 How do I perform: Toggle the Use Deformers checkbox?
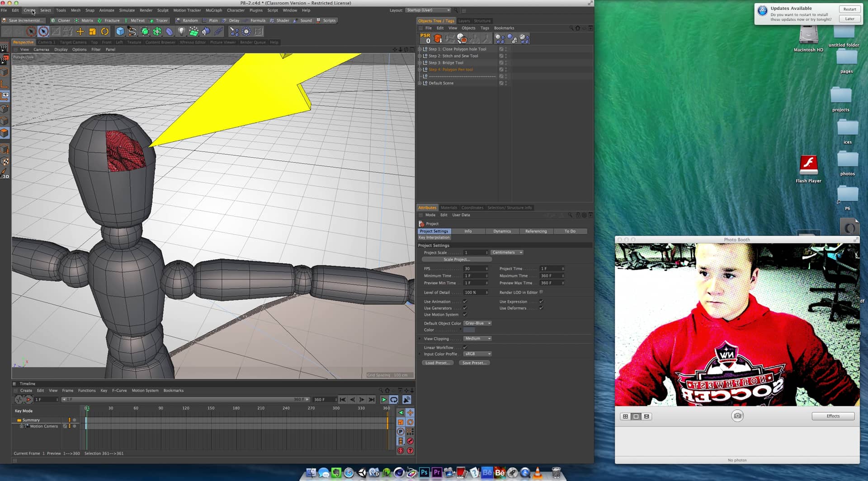click(541, 308)
